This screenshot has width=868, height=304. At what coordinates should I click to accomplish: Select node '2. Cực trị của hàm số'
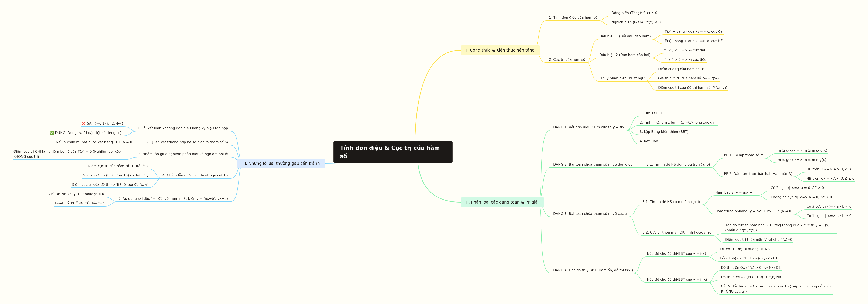click(x=567, y=60)
